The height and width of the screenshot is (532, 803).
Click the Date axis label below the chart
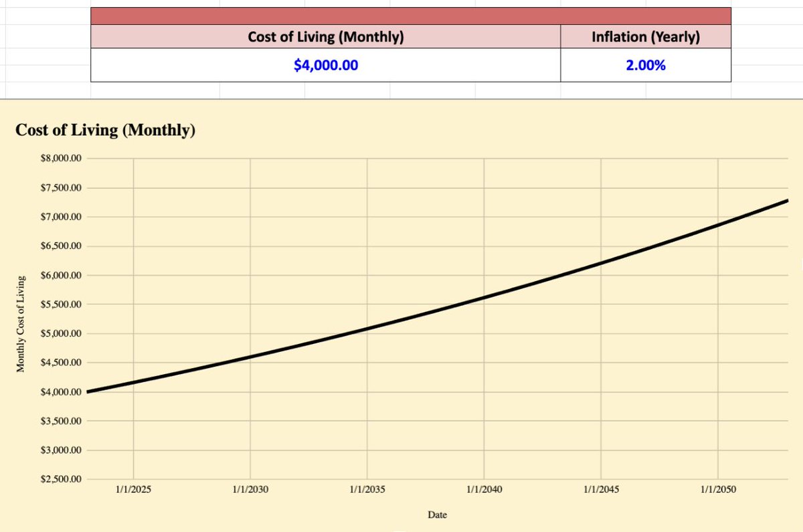(x=438, y=515)
